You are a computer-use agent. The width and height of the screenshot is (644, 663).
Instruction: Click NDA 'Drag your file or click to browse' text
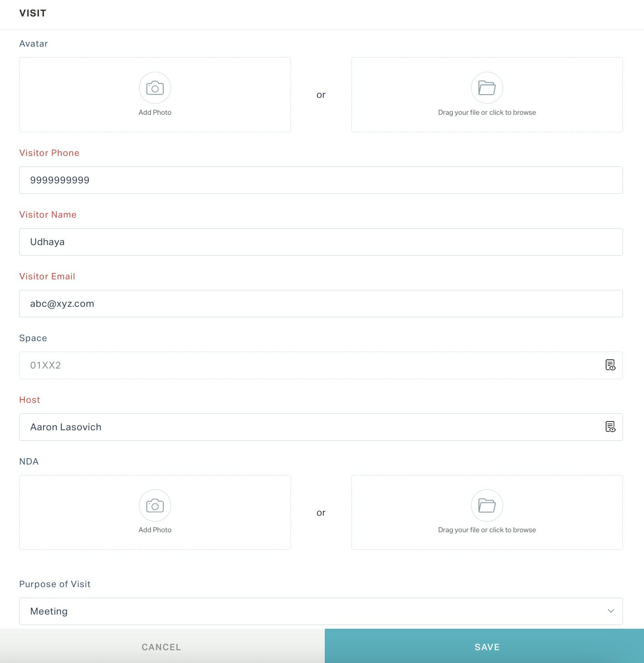[487, 530]
